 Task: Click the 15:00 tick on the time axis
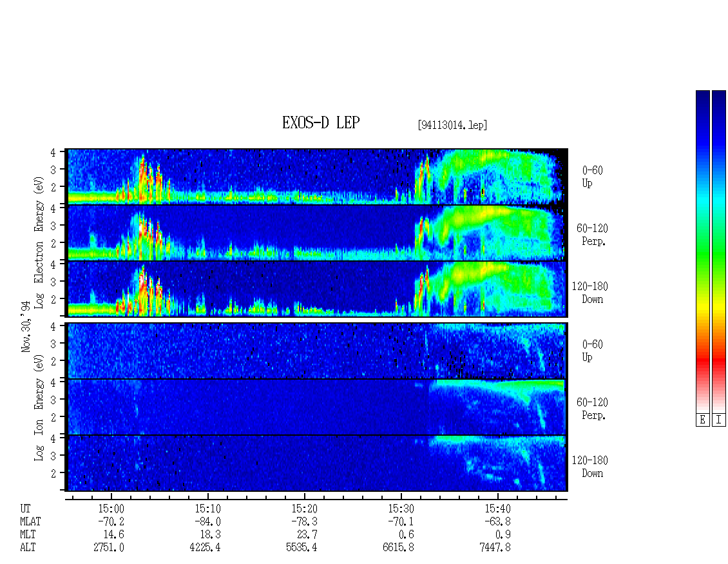(x=111, y=497)
